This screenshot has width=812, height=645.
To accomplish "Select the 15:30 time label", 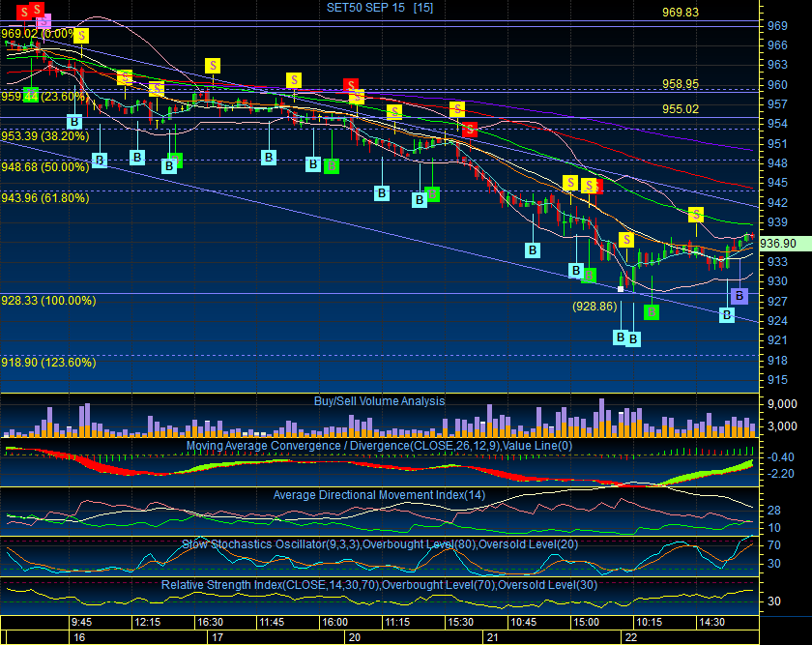I will (x=460, y=622).
